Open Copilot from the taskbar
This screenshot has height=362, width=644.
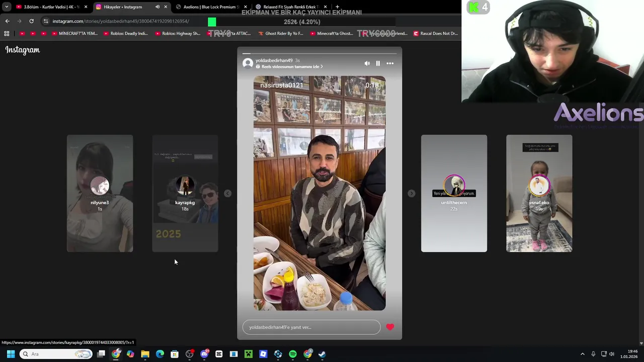click(130, 354)
